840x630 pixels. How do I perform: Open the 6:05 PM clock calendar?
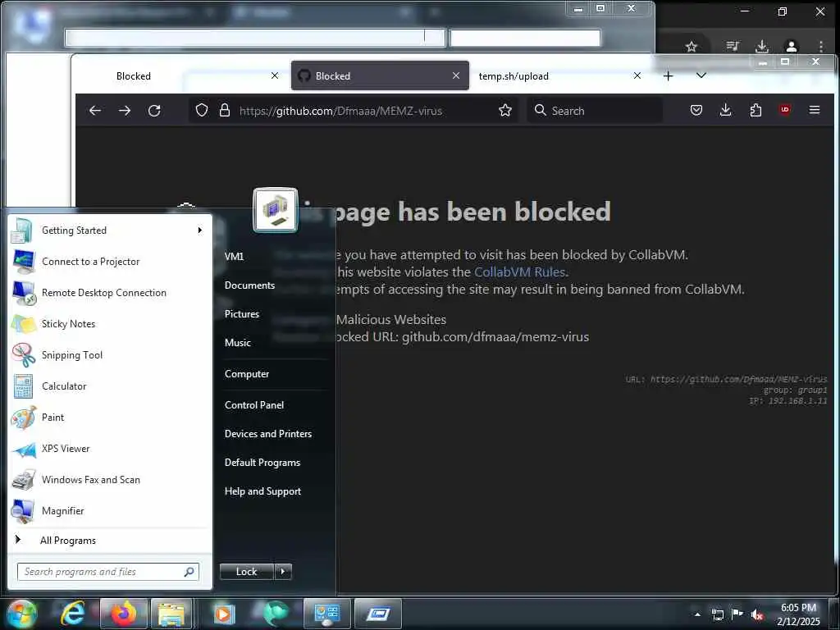[798, 614]
